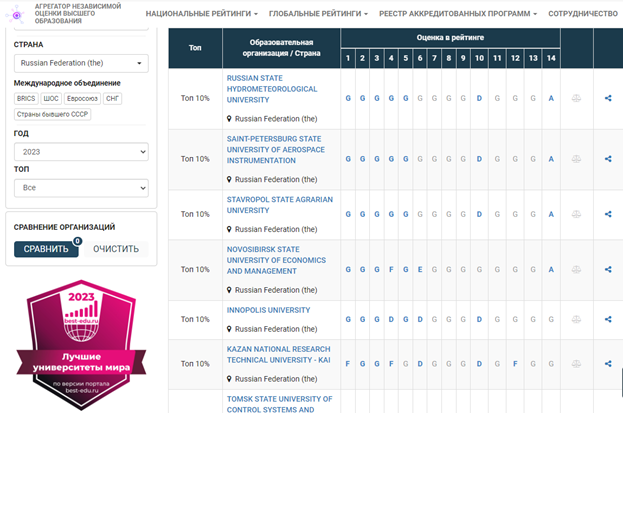Click rating column header 6
Viewport: 623px width, 506px height.
pos(420,58)
